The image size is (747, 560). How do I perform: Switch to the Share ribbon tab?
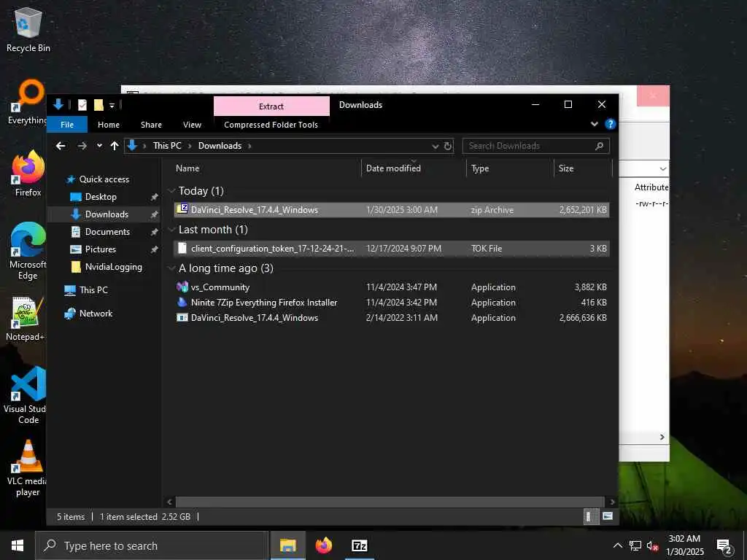click(x=151, y=125)
